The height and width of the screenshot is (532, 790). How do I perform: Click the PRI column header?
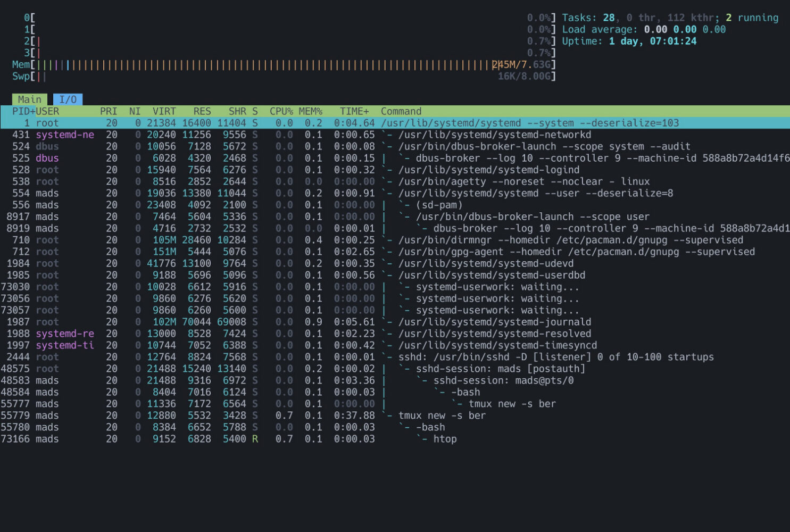coord(109,111)
